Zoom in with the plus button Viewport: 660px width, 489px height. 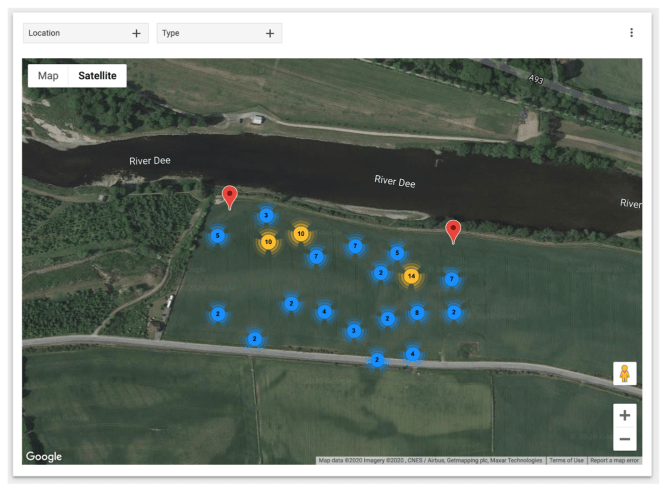tap(625, 415)
